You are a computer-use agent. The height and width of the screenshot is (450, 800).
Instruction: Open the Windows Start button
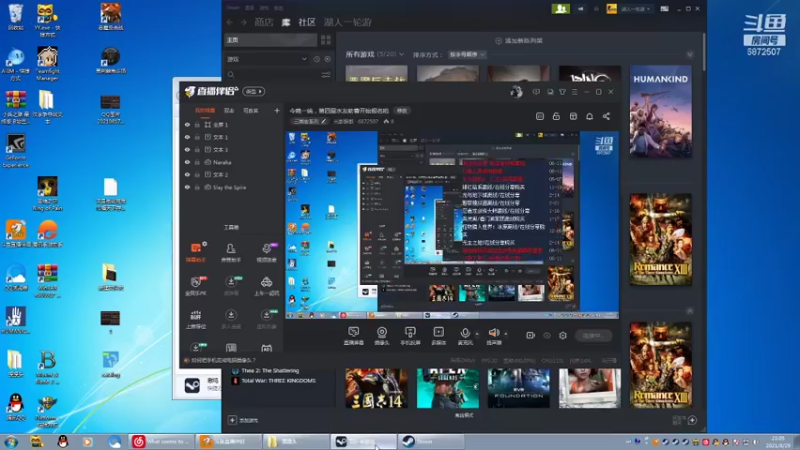11,441
